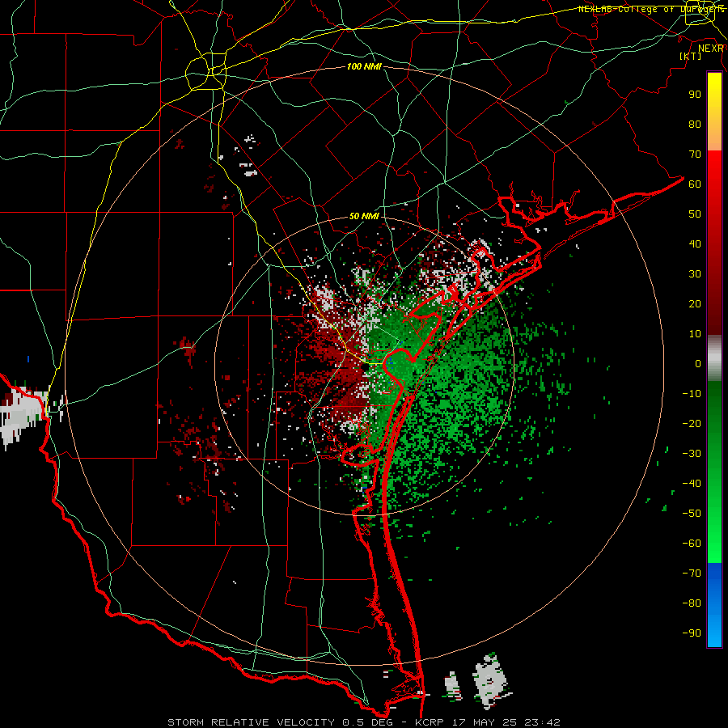
Task: Click the 40 value on velocity scale
Action: 695,243
